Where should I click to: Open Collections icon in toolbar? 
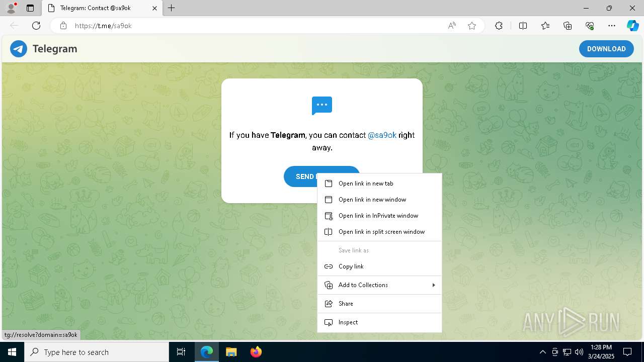click(x=568, y=26)
